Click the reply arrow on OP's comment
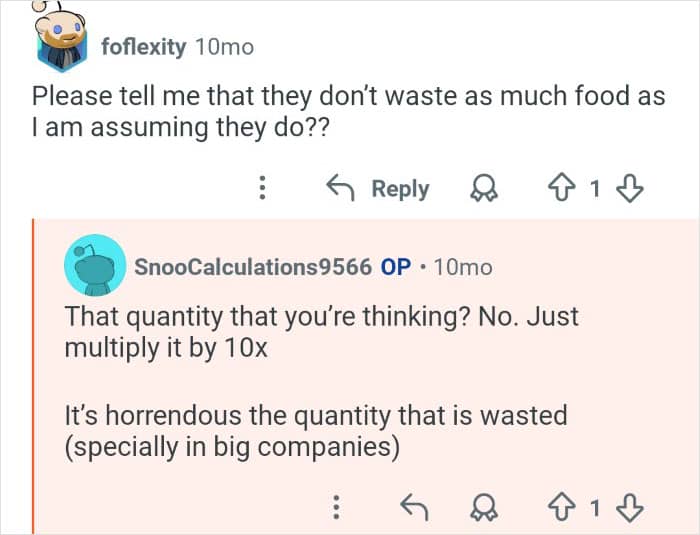700x535 pixels. 414,509
